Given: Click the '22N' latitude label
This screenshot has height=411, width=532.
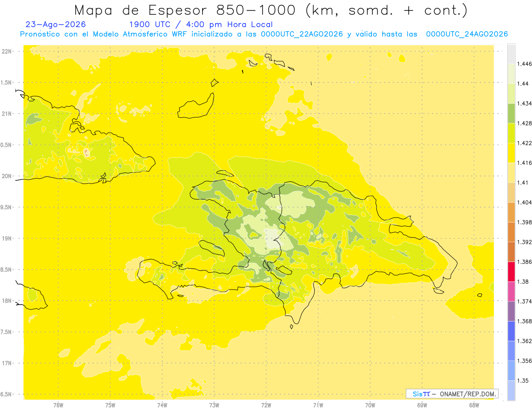Looking at the screenshot, I should [6, 51].
